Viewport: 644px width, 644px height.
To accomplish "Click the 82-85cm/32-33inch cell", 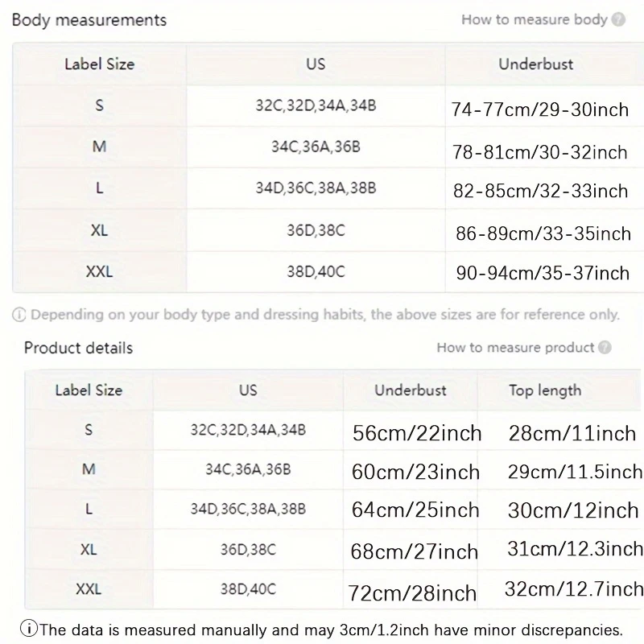I will click(540, 192).
